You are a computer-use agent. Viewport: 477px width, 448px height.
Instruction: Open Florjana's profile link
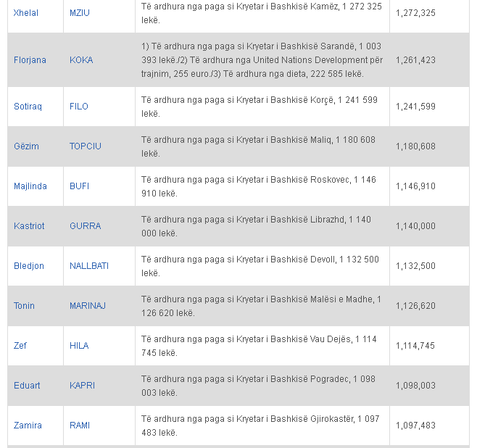point(30,60)
